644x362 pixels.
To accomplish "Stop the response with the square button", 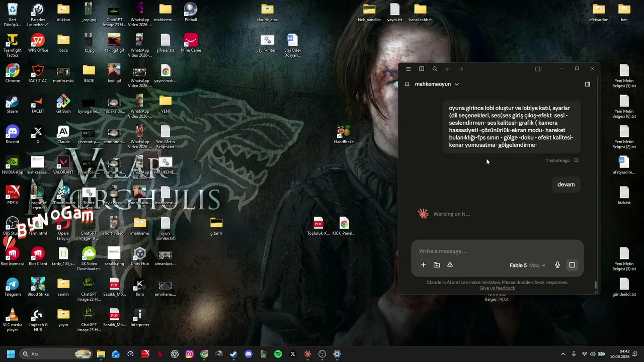I will 572,265.
